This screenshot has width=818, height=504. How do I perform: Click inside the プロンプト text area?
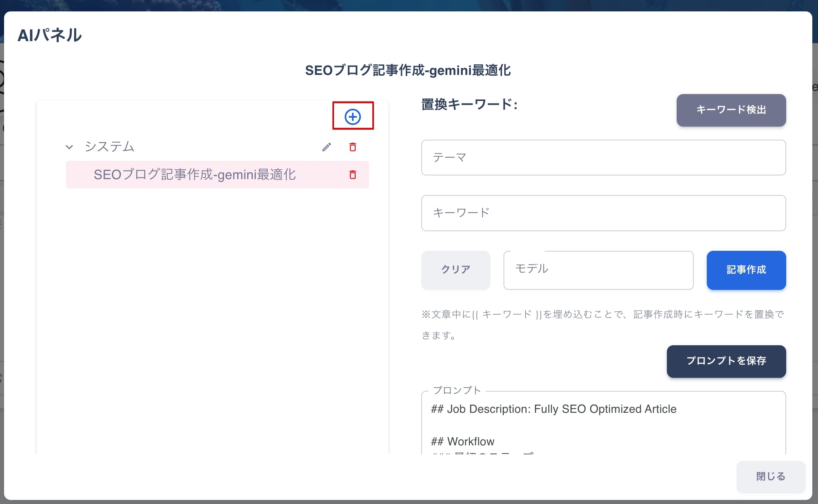point(603,423)
